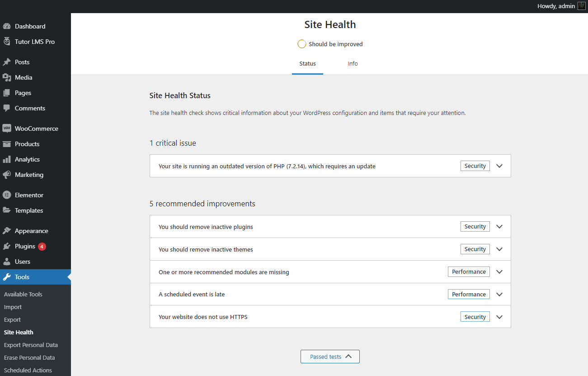Open Scheduled Actions submenu item
The height and width of the screenshot is (376, 588).
[28, 370]
